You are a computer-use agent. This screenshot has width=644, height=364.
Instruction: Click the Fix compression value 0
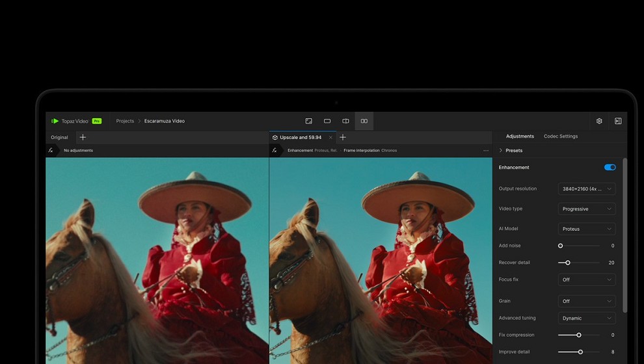(x=612, y=335)
